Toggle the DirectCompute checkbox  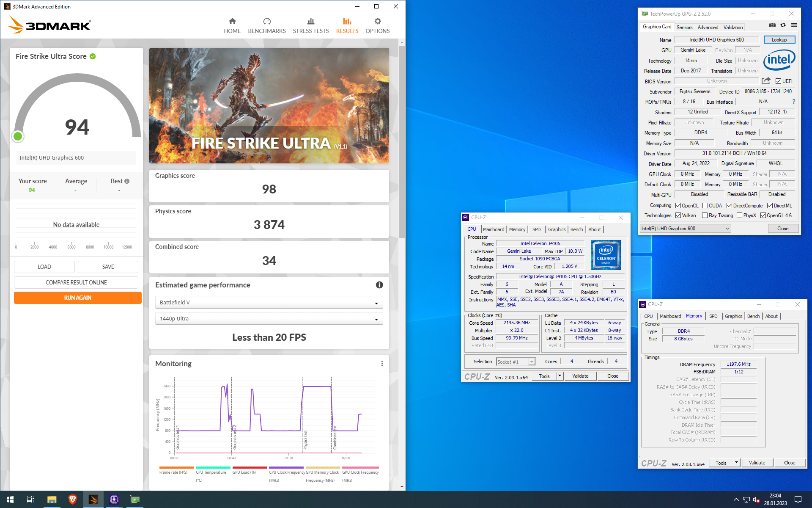click(x=730, y=206)
